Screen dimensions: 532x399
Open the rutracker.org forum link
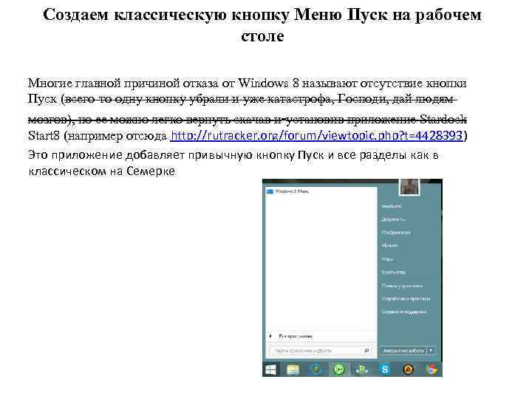[316, 135]
